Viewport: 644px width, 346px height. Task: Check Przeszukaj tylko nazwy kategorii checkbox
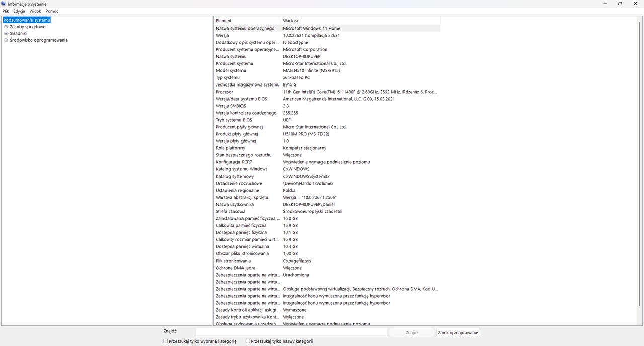248,341
